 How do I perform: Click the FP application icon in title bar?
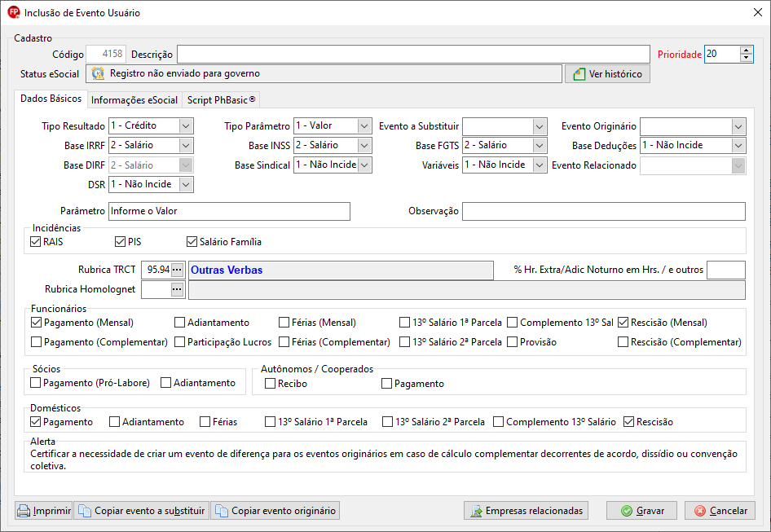pos(13,12)
